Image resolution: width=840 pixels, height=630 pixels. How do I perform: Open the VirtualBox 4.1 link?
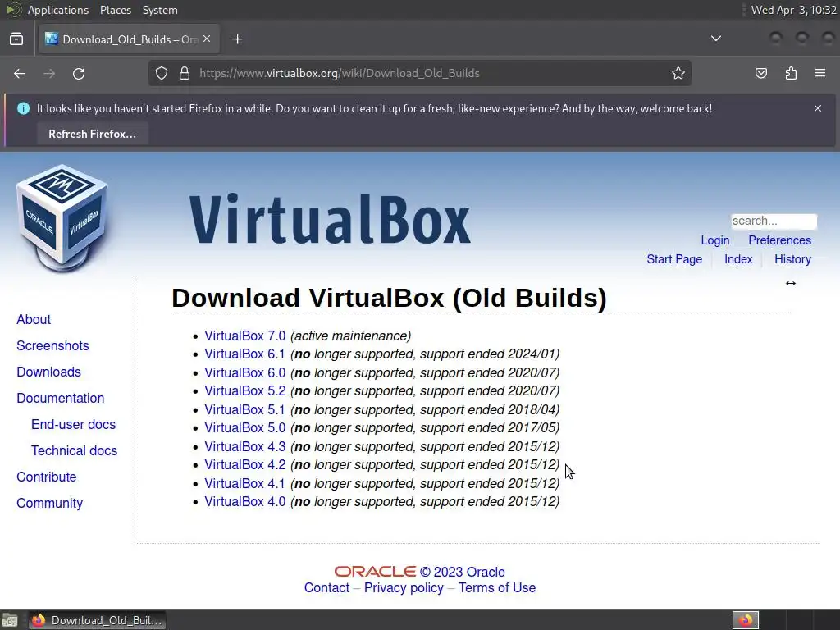pos(244,484)
